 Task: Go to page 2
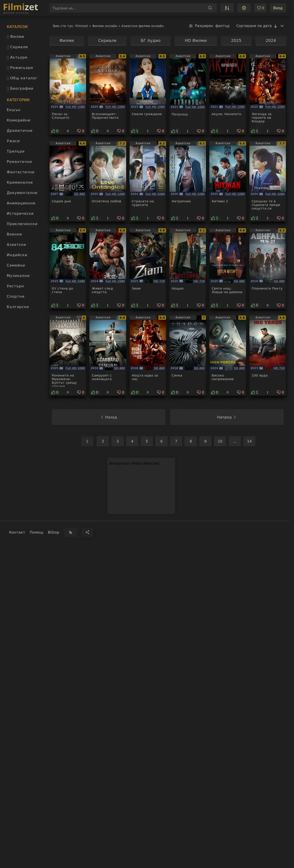pos(103,441)
